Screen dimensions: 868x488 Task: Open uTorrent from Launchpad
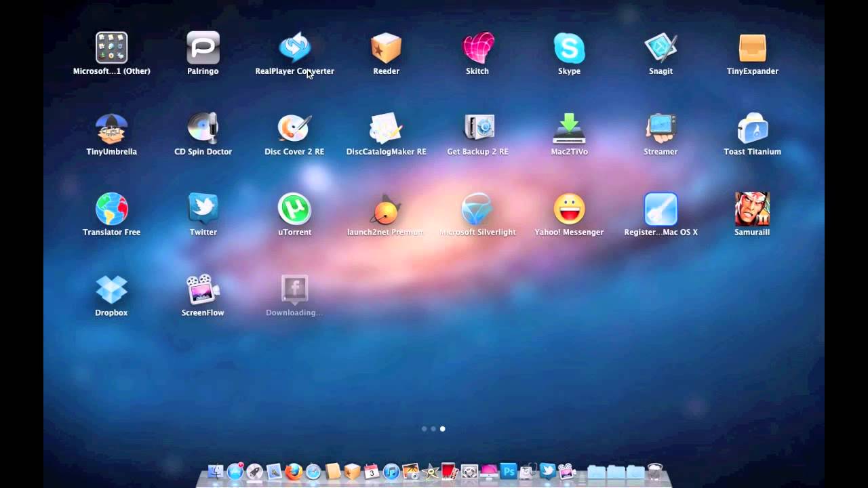click(294, 209)
